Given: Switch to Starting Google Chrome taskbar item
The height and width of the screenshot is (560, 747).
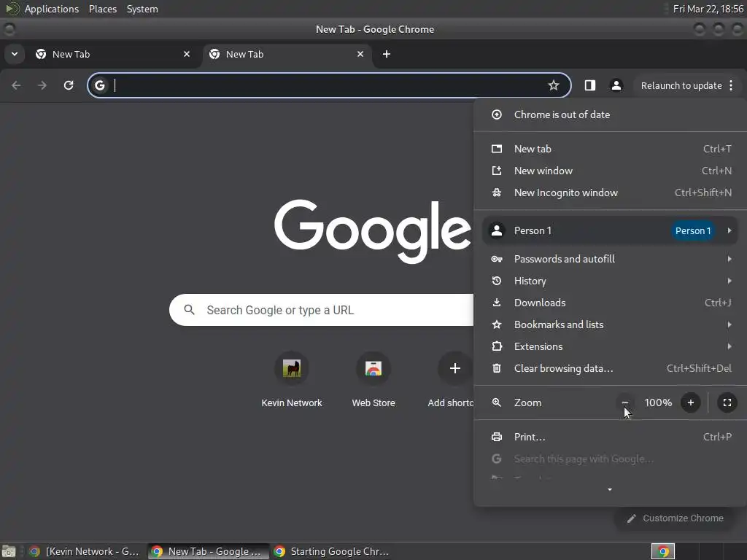Looking at the screenshot, I should tap(332, 552).
